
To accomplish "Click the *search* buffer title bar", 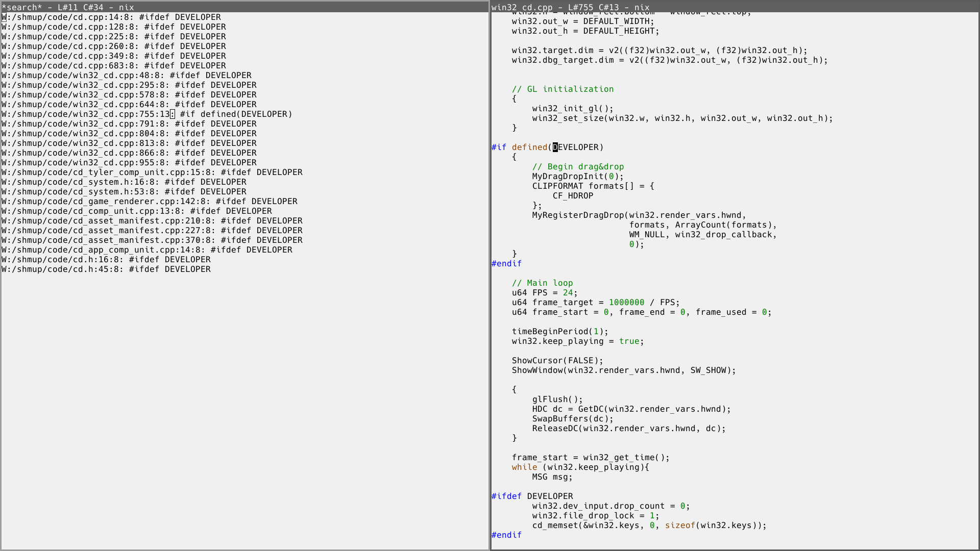I will [245, 7].
